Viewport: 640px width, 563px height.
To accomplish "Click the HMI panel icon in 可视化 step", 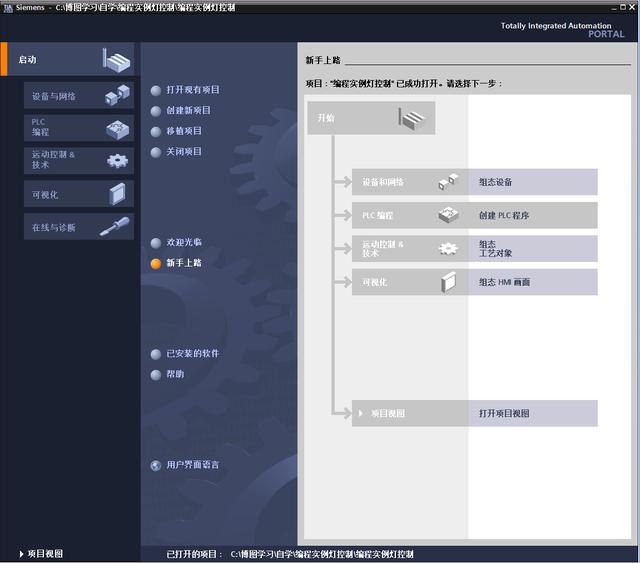I will tap(448, 282).
